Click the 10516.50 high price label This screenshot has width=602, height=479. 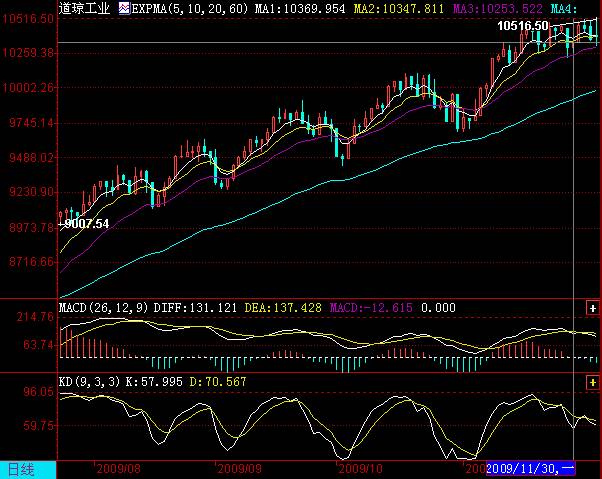522,26
